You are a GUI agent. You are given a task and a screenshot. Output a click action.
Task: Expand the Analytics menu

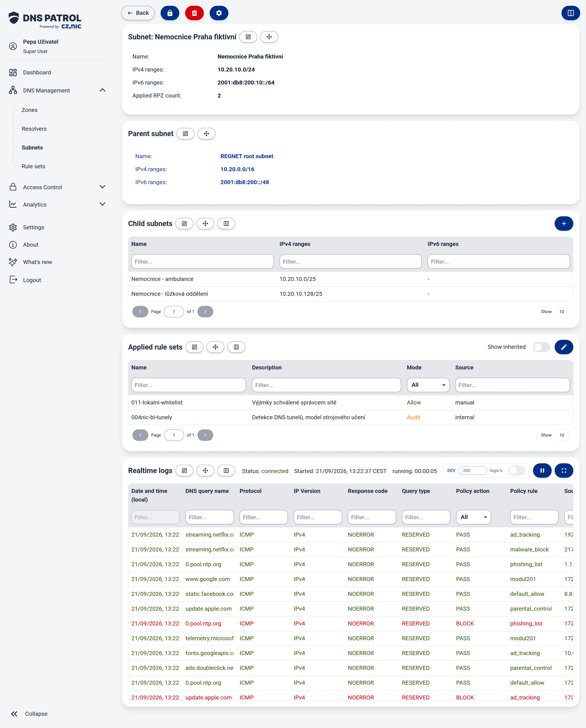pyautogui.click(x=103, y=204)
